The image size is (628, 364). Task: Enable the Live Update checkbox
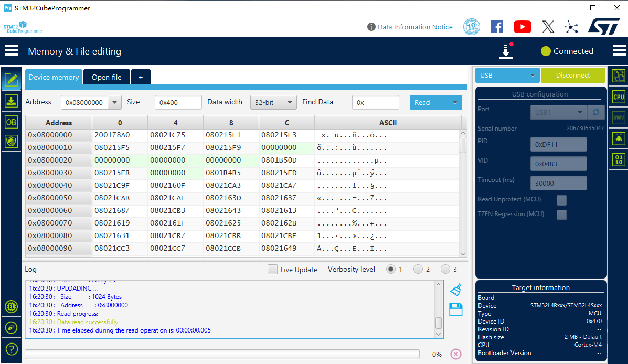tap(272, 270)
